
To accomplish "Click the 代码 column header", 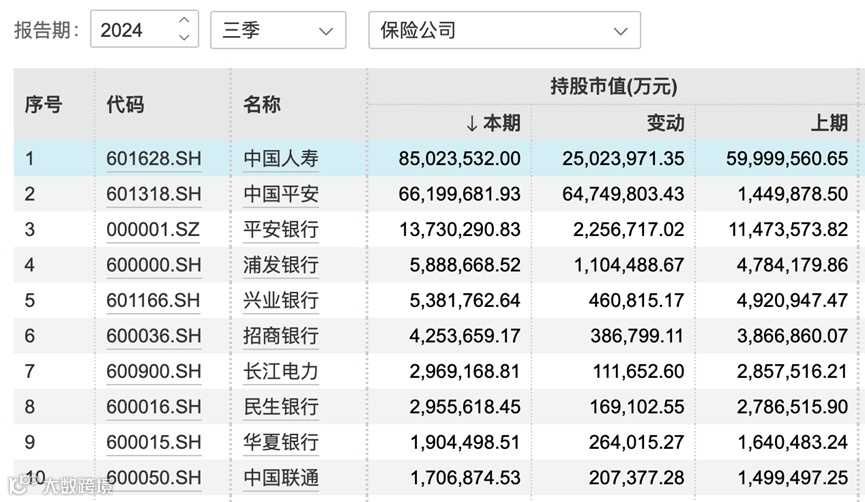I will pyautogui.click(x=125, y=104).
